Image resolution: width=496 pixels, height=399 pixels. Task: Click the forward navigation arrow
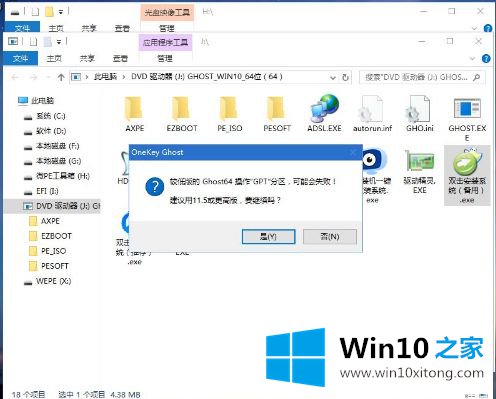tap(33, 77)
